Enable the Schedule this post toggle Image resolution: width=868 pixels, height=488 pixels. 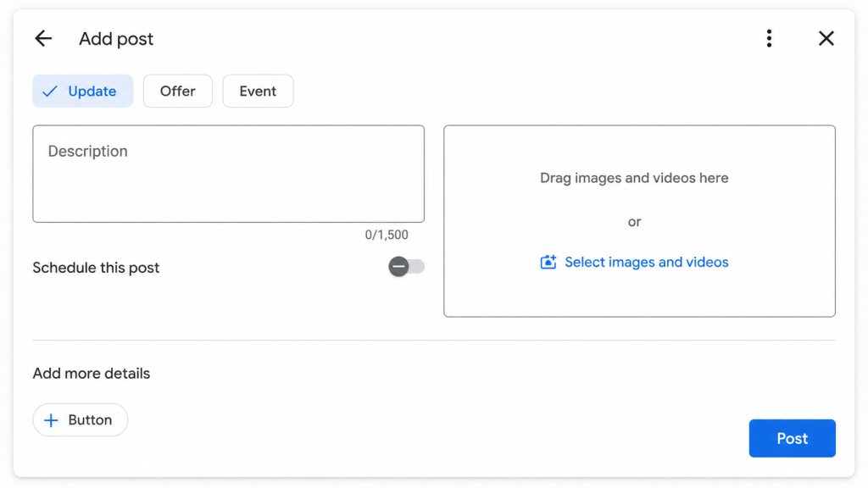406,267
